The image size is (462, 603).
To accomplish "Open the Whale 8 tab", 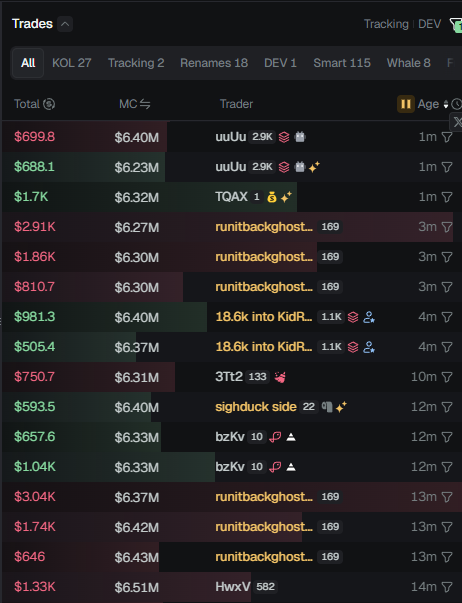I will 409,63.
